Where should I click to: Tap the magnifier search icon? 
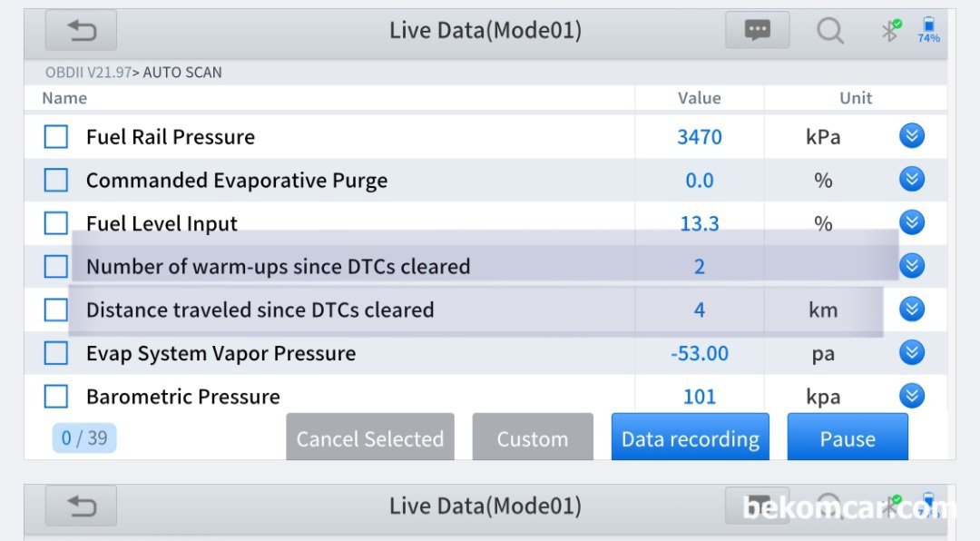point(830,30)
